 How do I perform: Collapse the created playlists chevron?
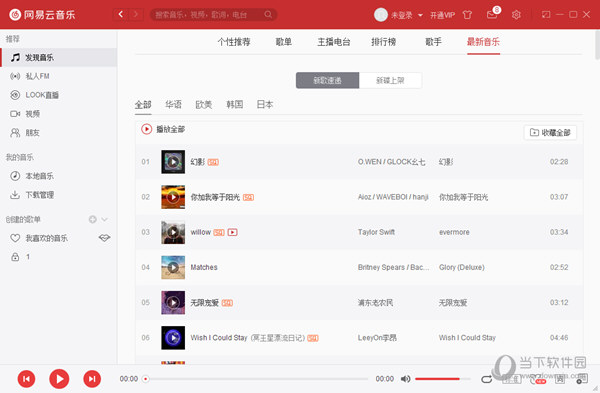[104, 219]
